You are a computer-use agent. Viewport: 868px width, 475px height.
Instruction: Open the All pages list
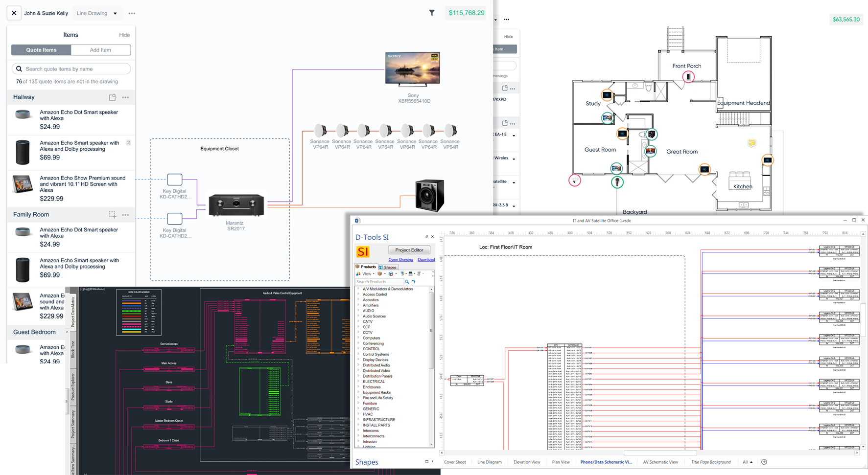point(748,462)
